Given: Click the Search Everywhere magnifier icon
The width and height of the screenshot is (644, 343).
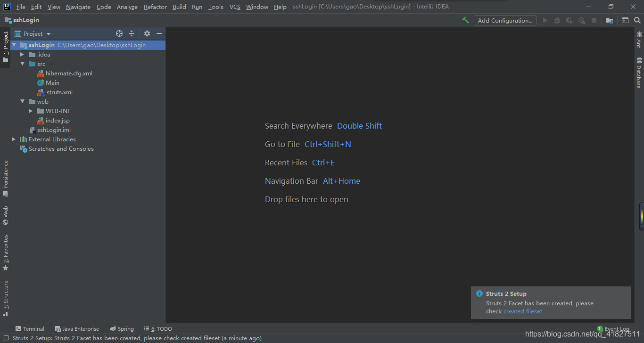Looking at the screenshot, I should 637,20.
